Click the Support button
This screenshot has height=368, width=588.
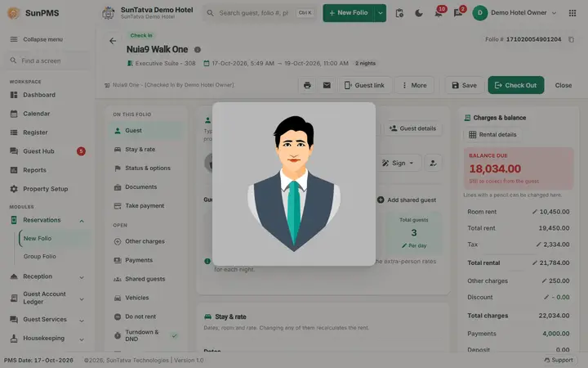[559, 360]
